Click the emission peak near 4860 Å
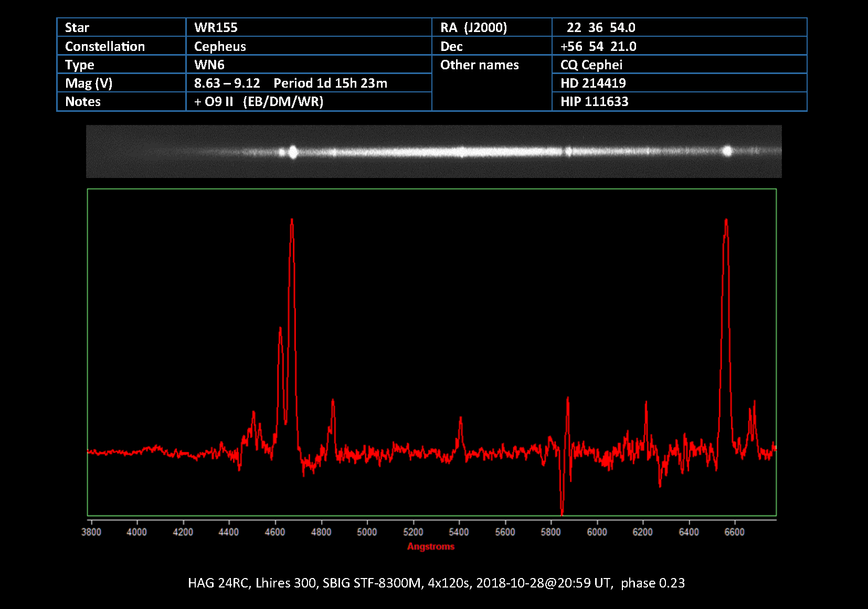The height and width of the screenshot is (609, 868). (x=333, y=402)
